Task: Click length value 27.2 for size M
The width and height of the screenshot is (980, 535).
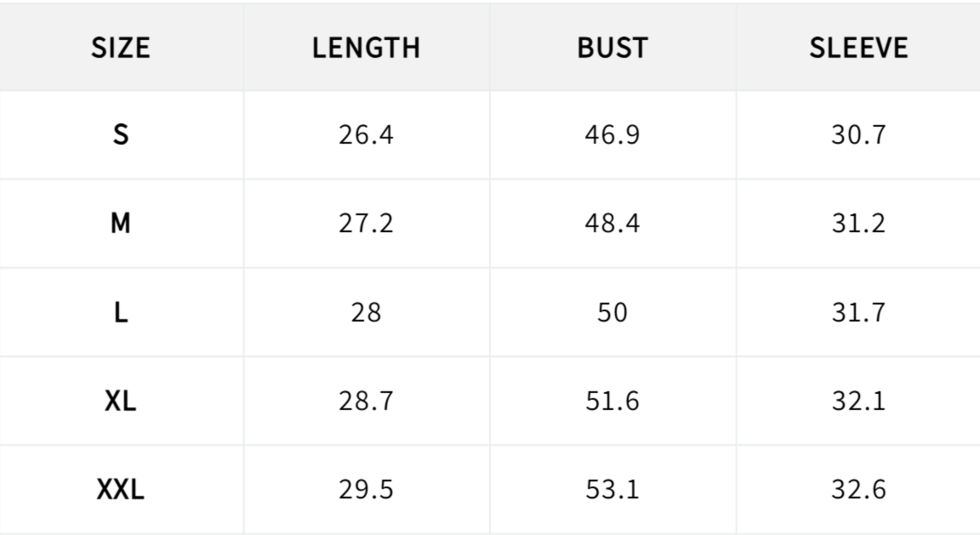Action: 366,225
